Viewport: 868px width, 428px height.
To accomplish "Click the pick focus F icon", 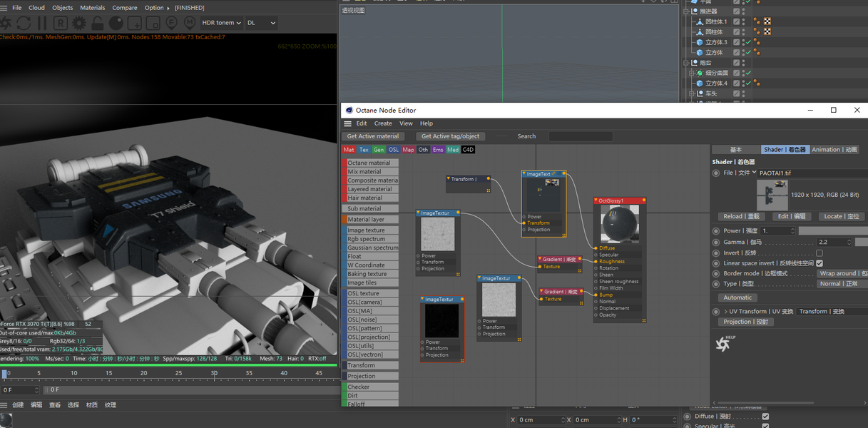I will tap(171, 23).
